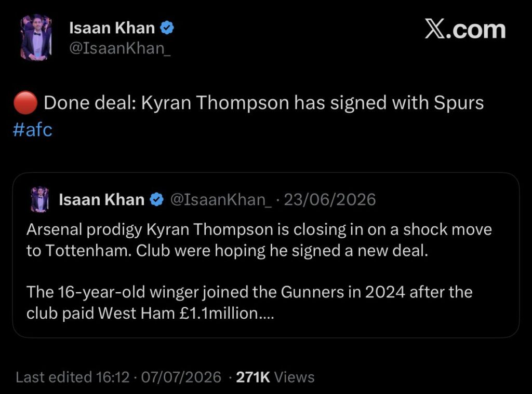Open the quoted tweet author name Isaan Khan
Image resolution: width=532 pixels, height=394 pixels.
101,199
